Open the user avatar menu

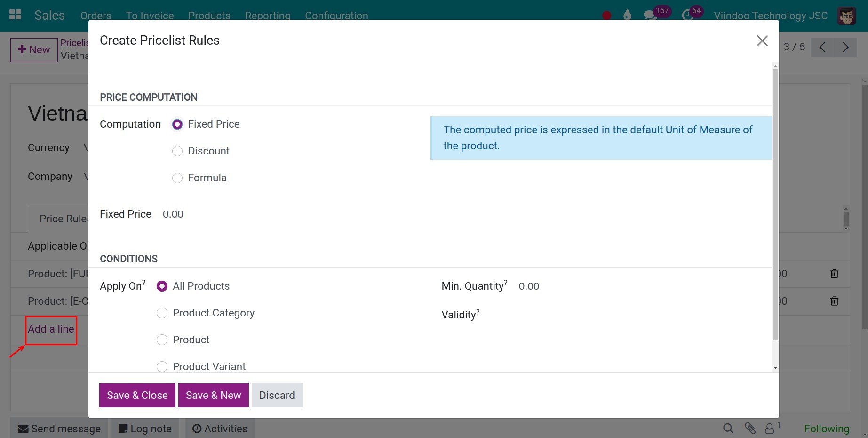pos(847,16)
